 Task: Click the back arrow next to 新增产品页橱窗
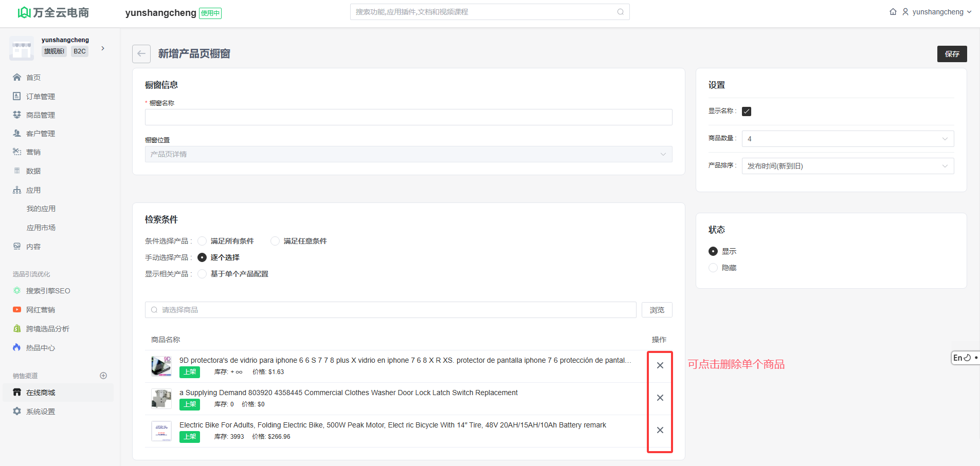click(141, 54)
